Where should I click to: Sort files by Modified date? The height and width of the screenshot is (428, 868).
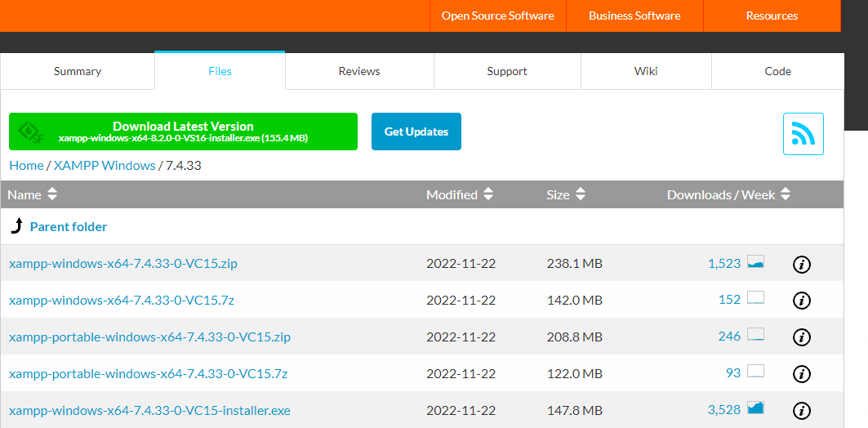(x=460, y=194)
